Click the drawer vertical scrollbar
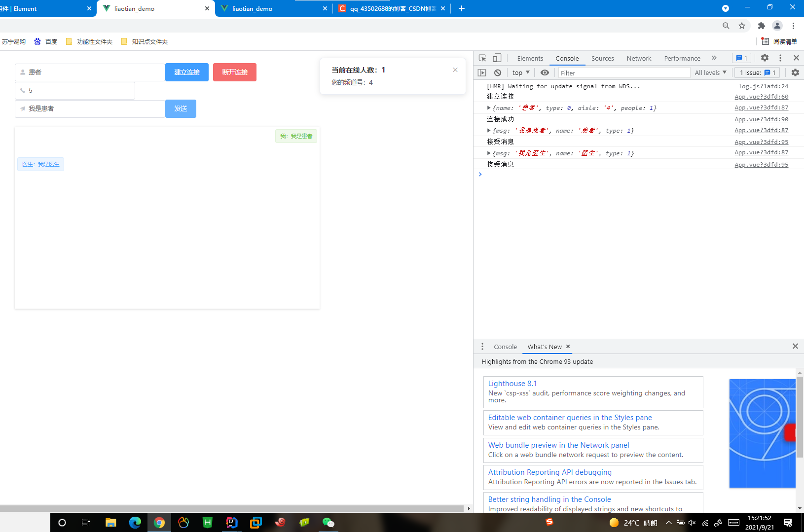 [800, 417]
